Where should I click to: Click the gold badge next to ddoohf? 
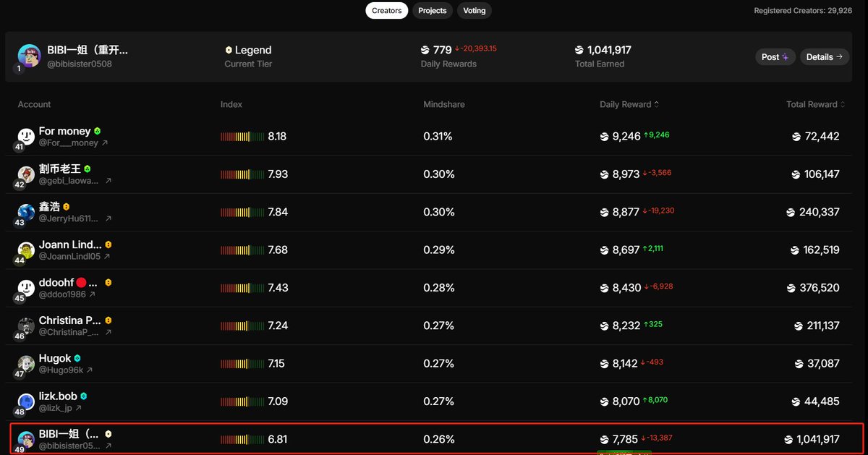109,283
